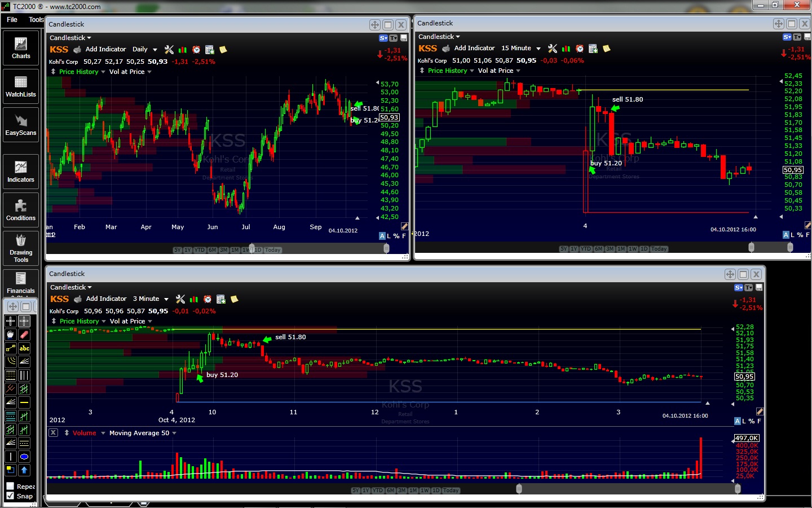The image size is (812, 508).
Task: Open Drawing Tools from the sidebar
Action: [21, 248]
